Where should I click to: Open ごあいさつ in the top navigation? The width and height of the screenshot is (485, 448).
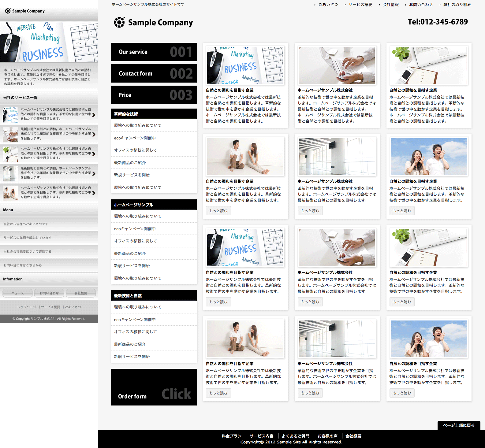click(x=328, y=5)
